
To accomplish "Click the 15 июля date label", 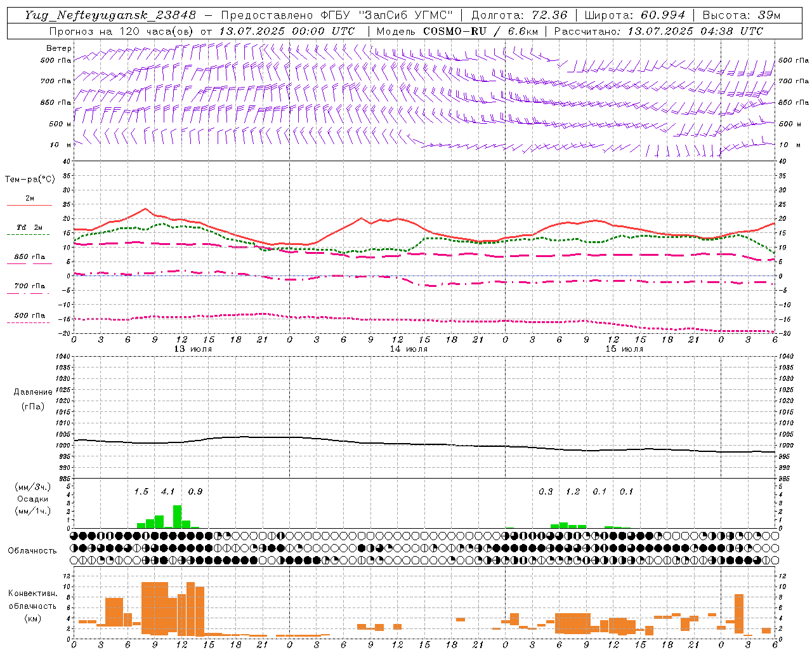I will click(x=624, y=349).
